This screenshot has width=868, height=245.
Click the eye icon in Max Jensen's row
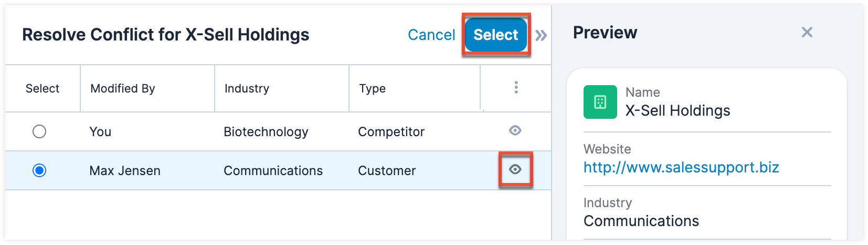point(515,169)
